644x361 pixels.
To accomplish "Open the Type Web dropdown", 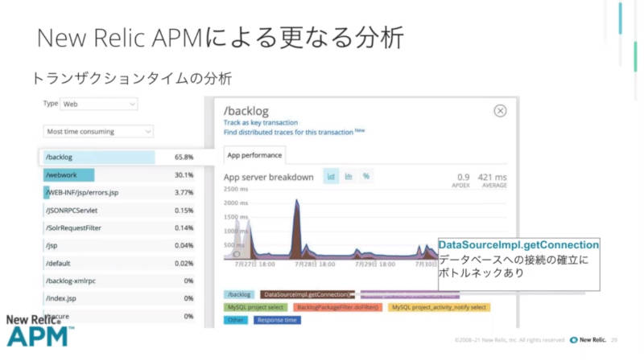I will (x=98, y=105).
